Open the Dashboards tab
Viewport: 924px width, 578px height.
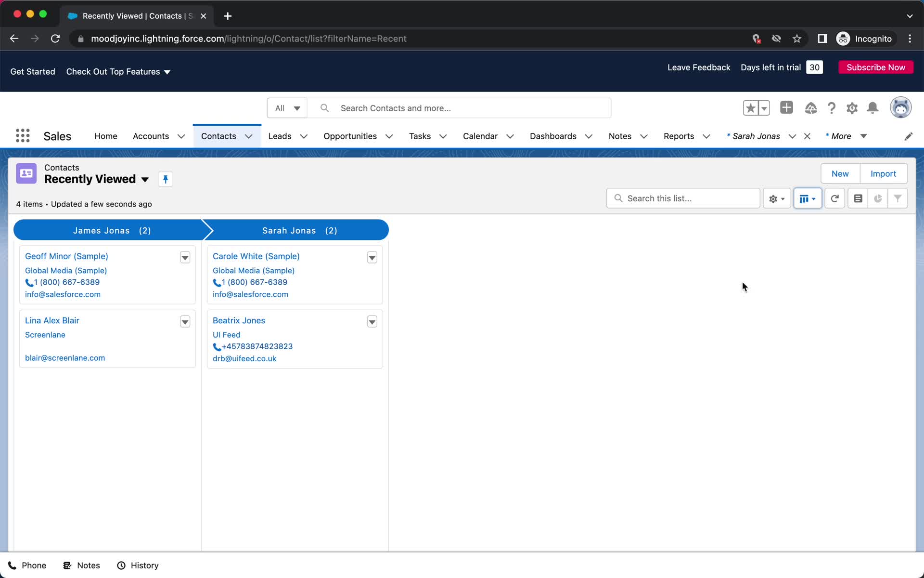pyautogui.click(x=553, y=136)
